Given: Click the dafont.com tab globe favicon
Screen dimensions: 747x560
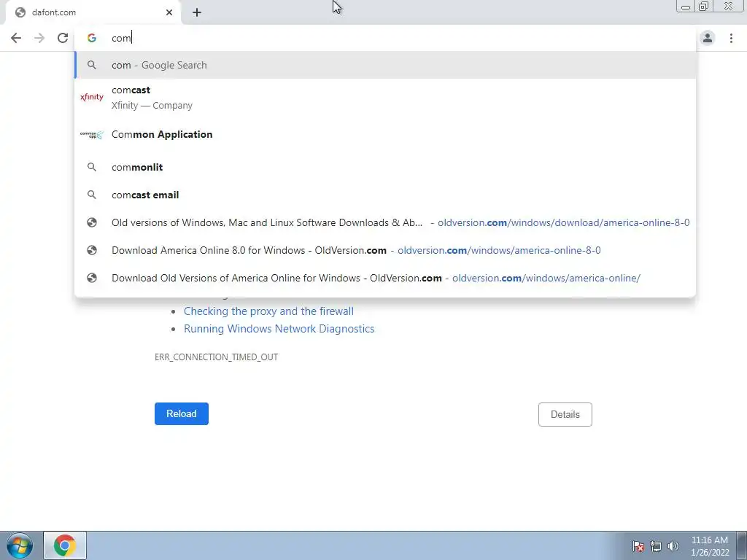Looking at the screenshot, I should coord(20,12).
